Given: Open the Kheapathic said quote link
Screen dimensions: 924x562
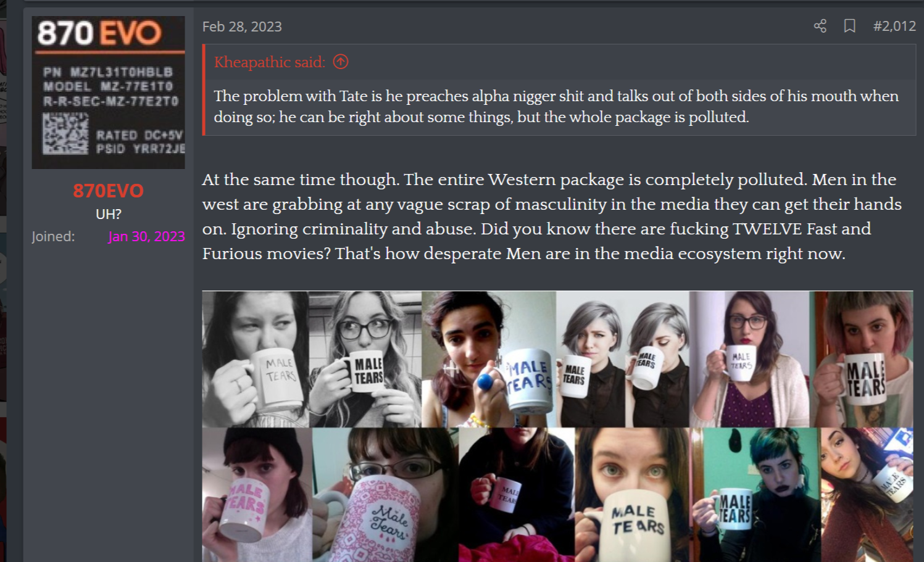Looking at the screenshot, I should point(269,62).
